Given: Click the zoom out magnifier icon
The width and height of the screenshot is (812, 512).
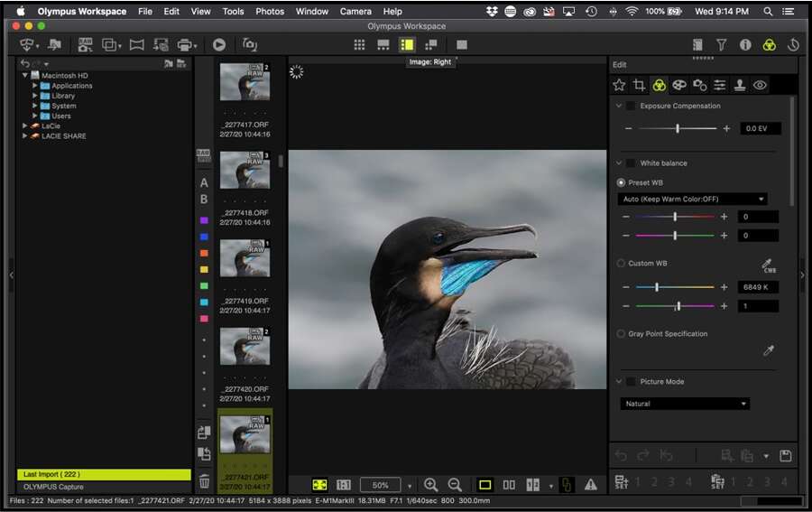Looking at the screenshot, I should pyautogui.click(x=455, y=485).
